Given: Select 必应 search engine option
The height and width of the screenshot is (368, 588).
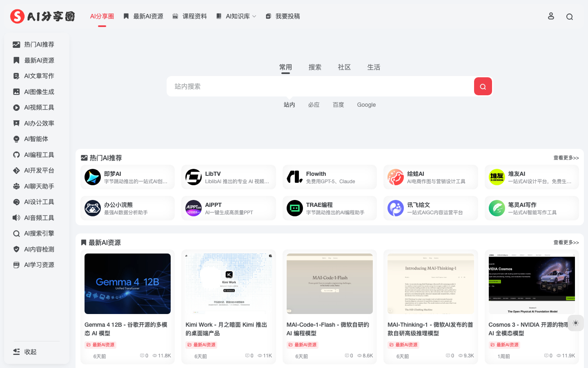Looking at the screenshot, I should click(314, 105).
